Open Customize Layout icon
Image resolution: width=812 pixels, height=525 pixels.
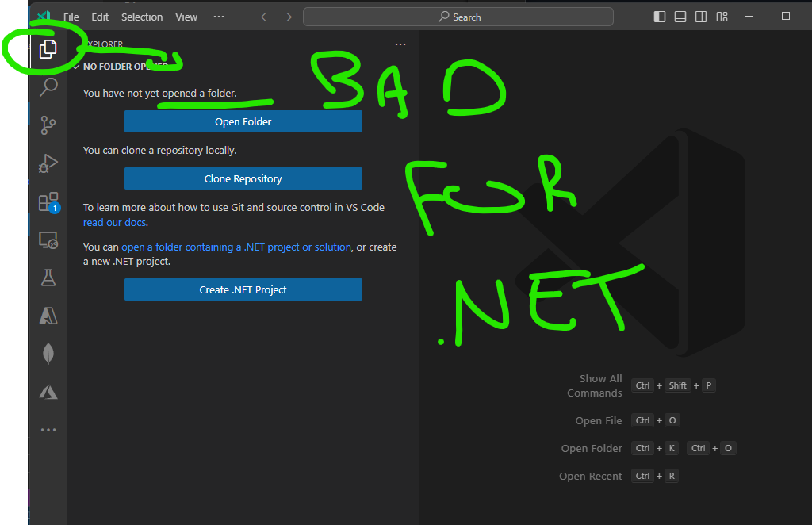click(722, 17)
